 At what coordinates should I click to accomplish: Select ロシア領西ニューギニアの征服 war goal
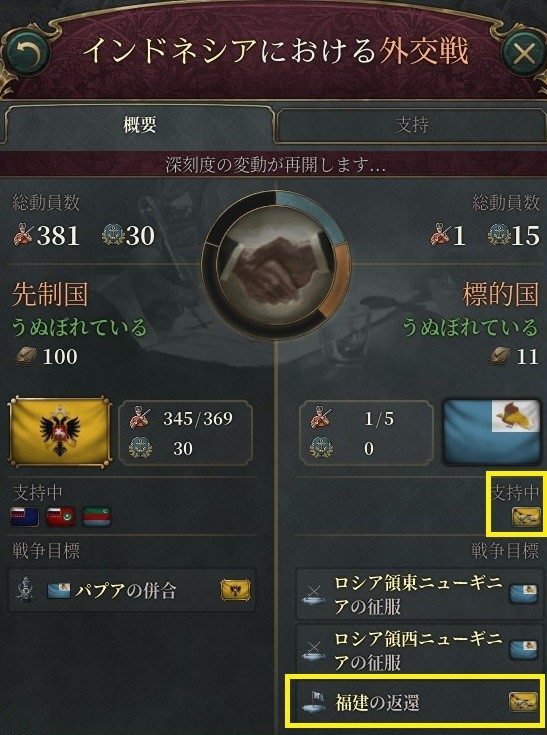(417, 650)
